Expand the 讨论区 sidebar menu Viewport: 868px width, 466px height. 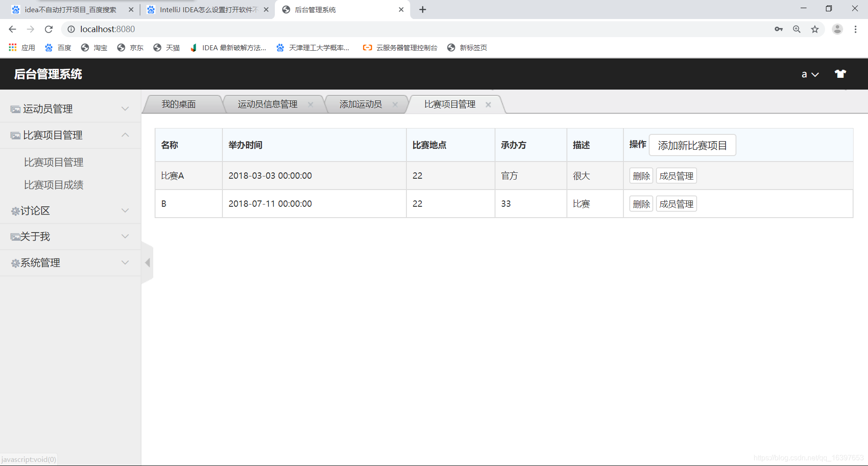71,210
